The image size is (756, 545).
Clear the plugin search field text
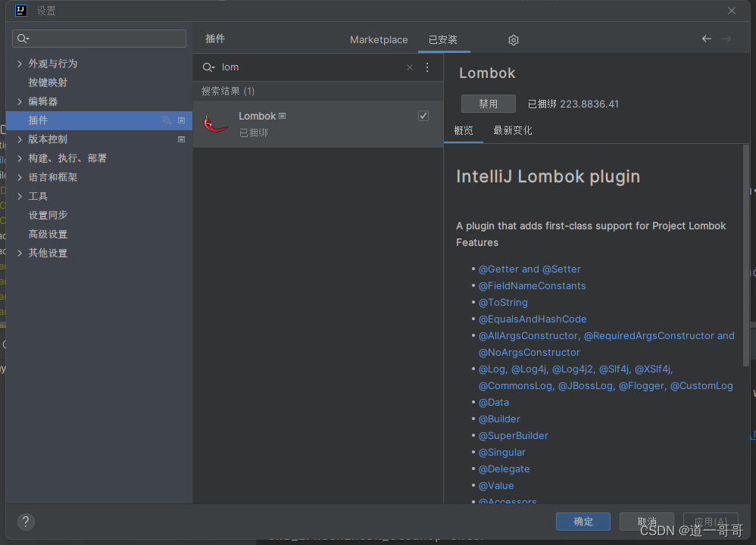[x=410, y=67]
